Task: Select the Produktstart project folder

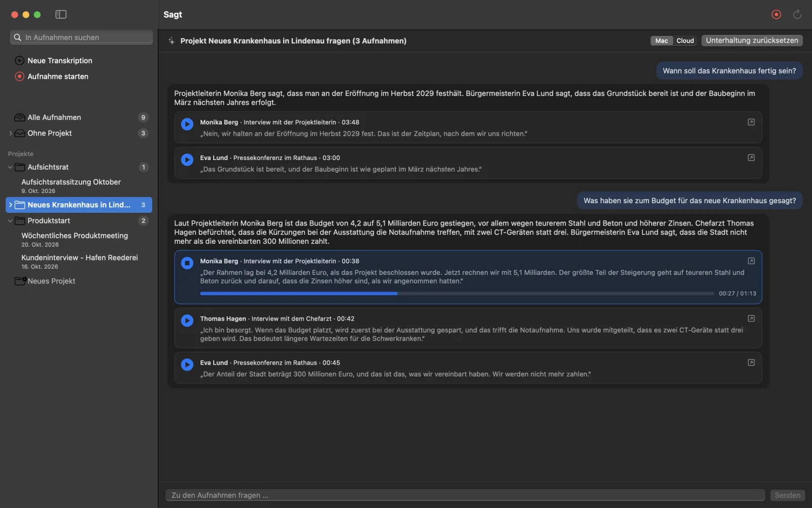Action: pyautogui.click(x=79, y=221)
